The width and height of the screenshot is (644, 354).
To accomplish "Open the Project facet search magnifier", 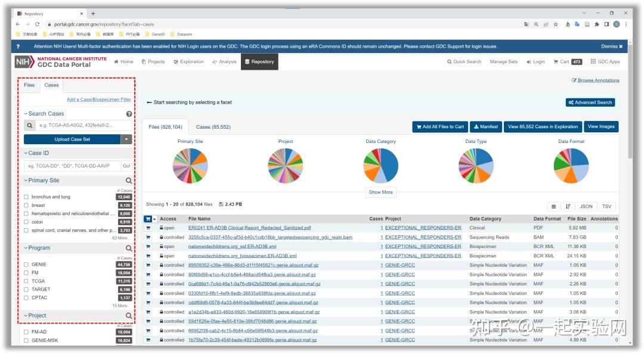I will point(129,315).
